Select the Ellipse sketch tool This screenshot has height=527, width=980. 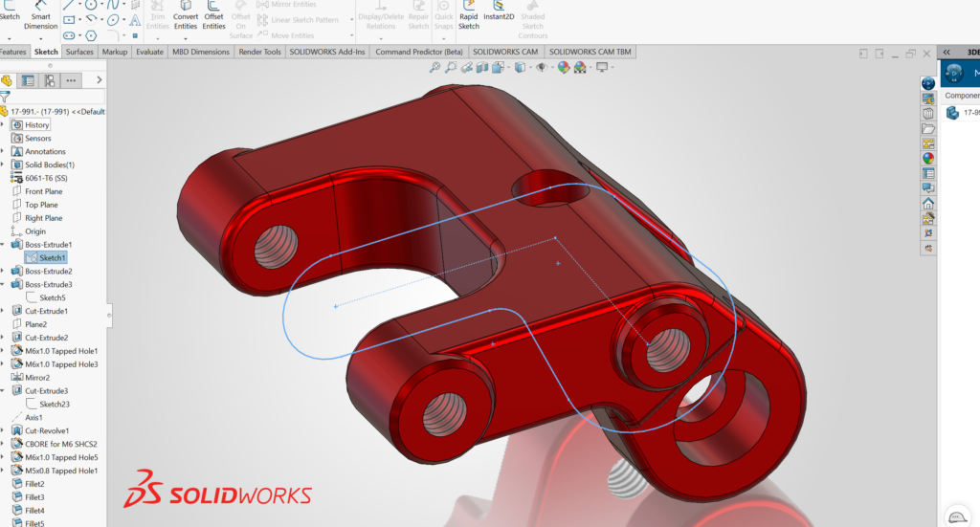(113, 20)
